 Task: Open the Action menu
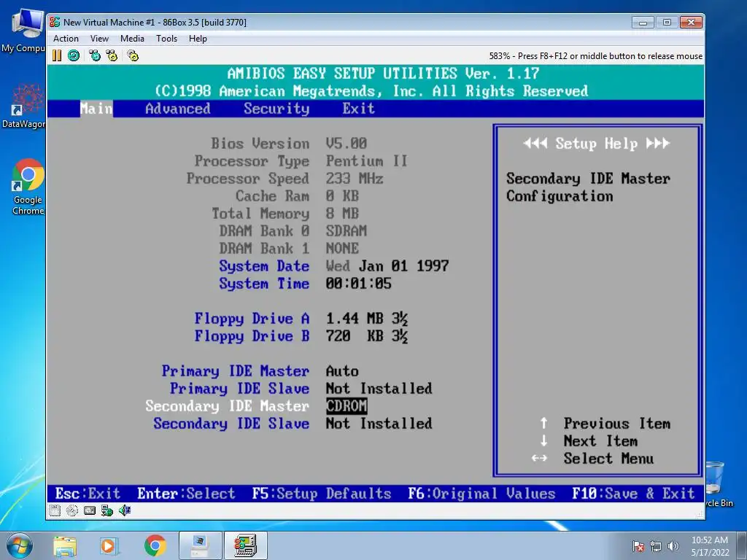pyautogui.click(x=66, y=39)
